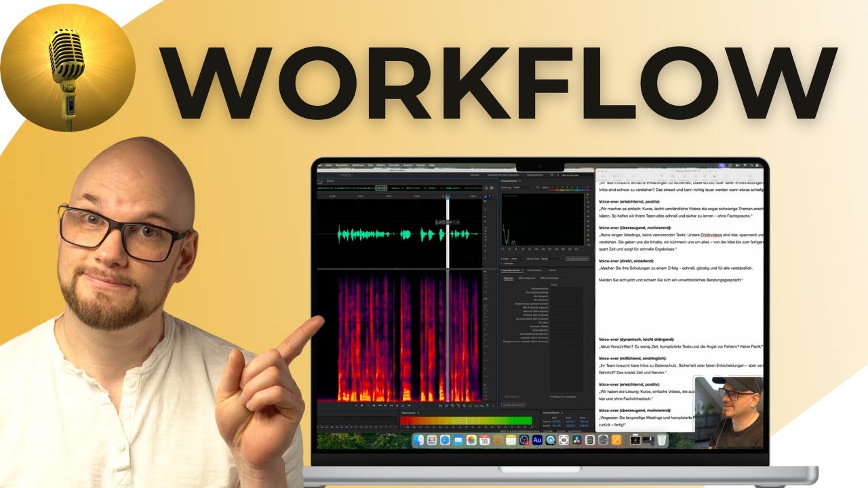Click the Wi-Fi icon in the menu bar
868x488 pixels.
pos(745,165)
